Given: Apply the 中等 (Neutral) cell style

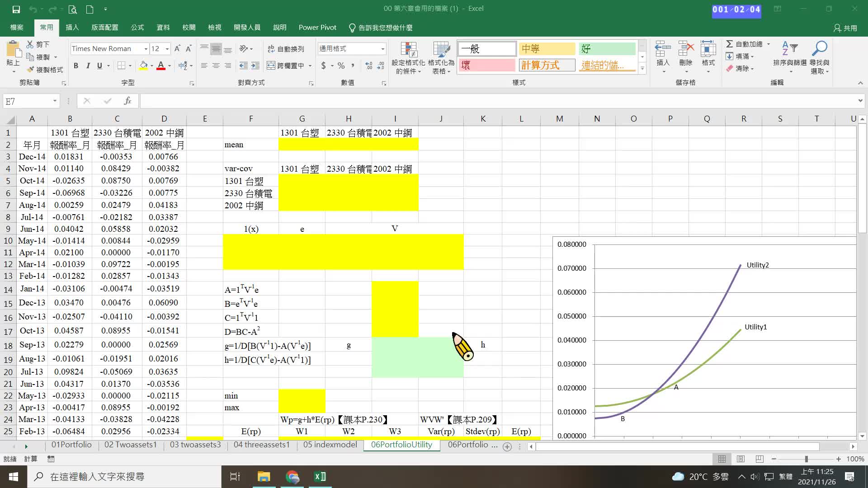Looking at the screenshot, I should (547, 49).
